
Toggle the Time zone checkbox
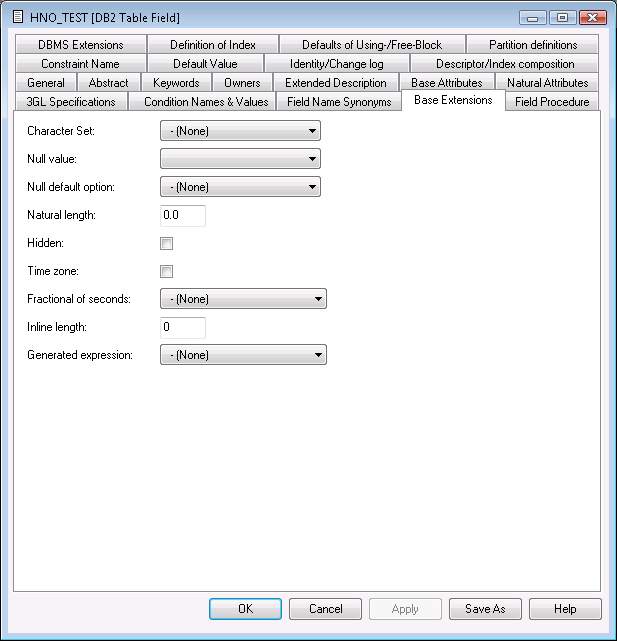167,271
